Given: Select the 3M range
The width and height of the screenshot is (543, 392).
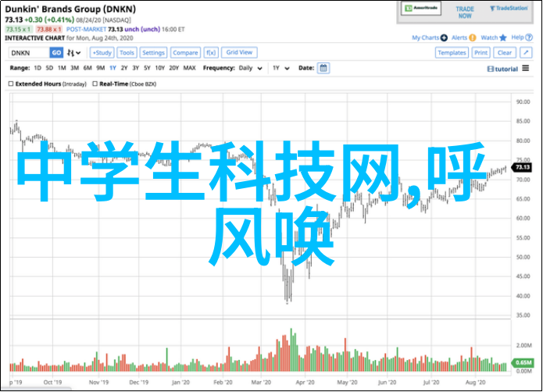Looking at the screenshot, I should tap(74, 68).
